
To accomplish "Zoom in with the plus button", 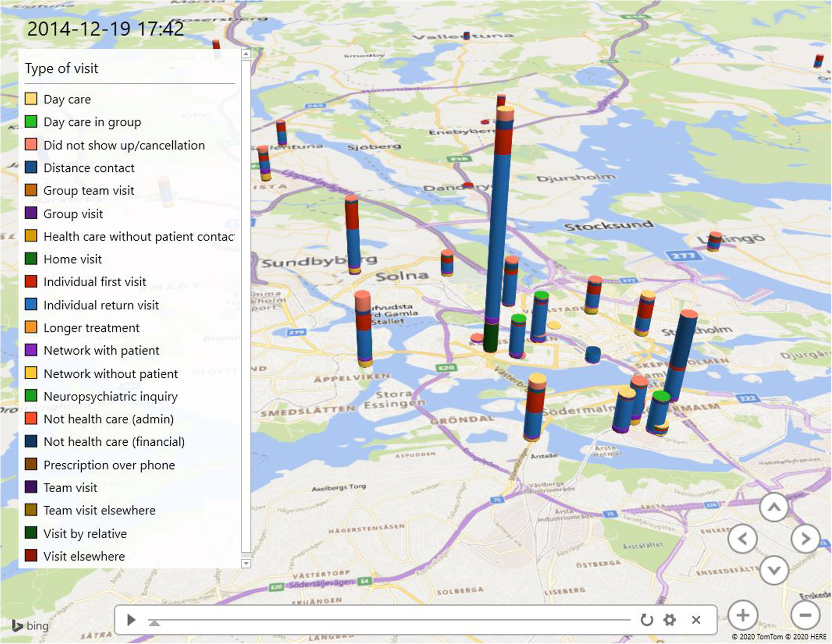I will [743, 615].
